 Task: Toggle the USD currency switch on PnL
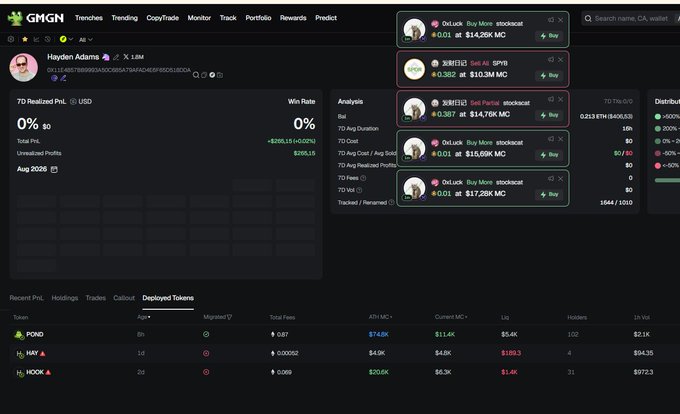click(81, 101)
